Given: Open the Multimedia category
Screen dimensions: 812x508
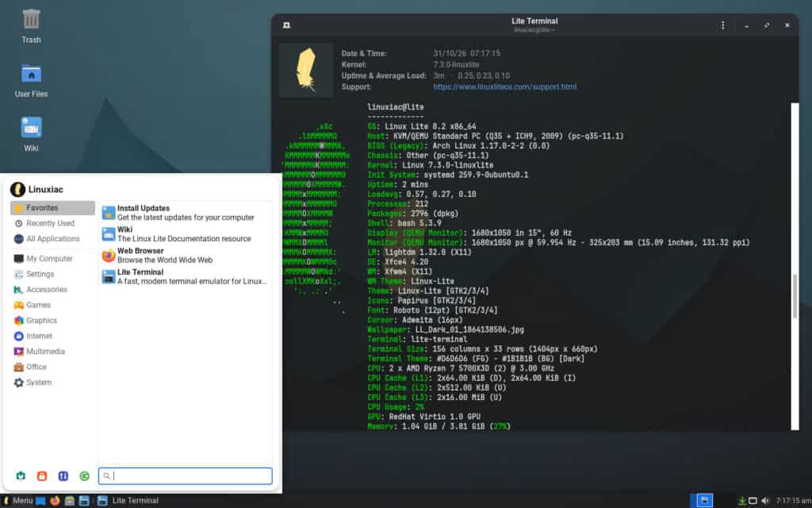Looking at the screenshot, I should (52, 352).
